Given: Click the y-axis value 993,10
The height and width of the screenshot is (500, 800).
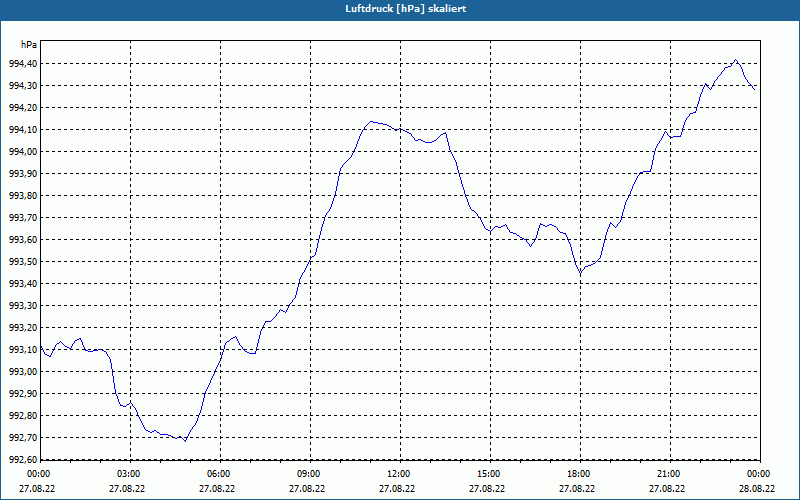Looking at the screenshot, I should point(23,349).
